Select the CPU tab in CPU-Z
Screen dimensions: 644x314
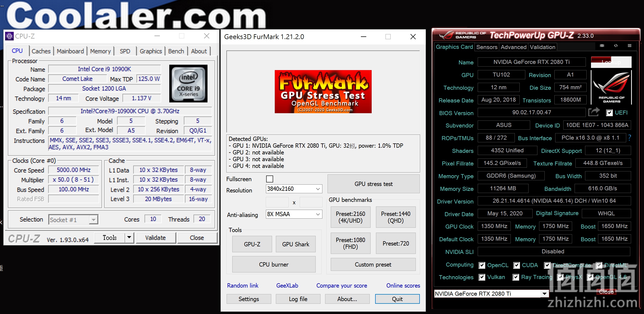click(x=17, y=51)
